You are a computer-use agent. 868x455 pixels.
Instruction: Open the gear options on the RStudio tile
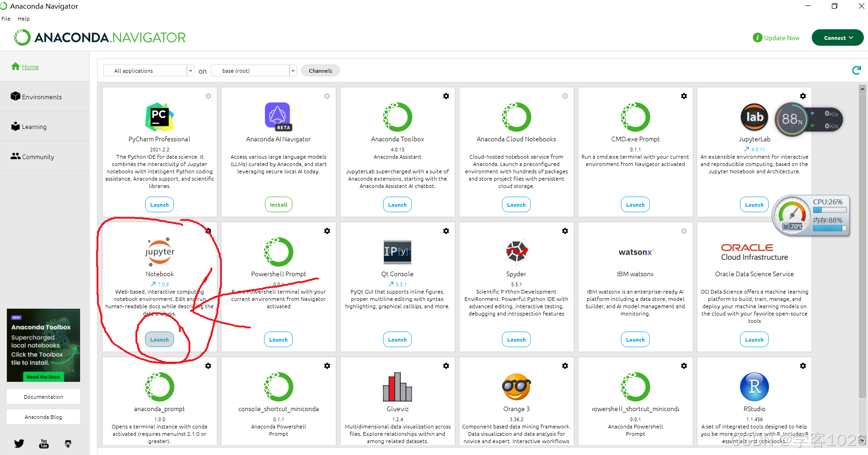coord(803,366)
